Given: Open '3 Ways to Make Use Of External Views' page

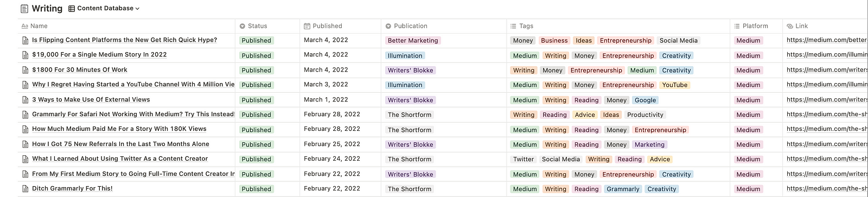Looking at the screenshot, I should (91, 100).
